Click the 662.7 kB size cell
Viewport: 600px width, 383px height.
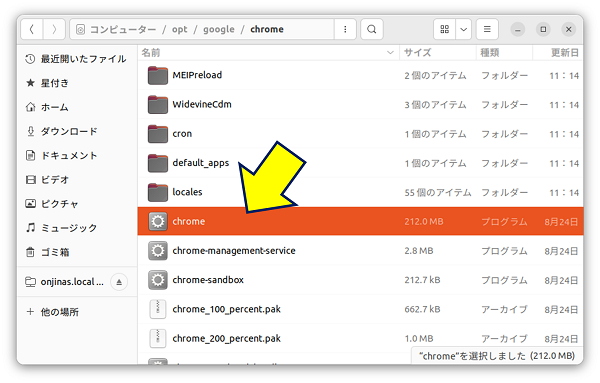(422, 310)
